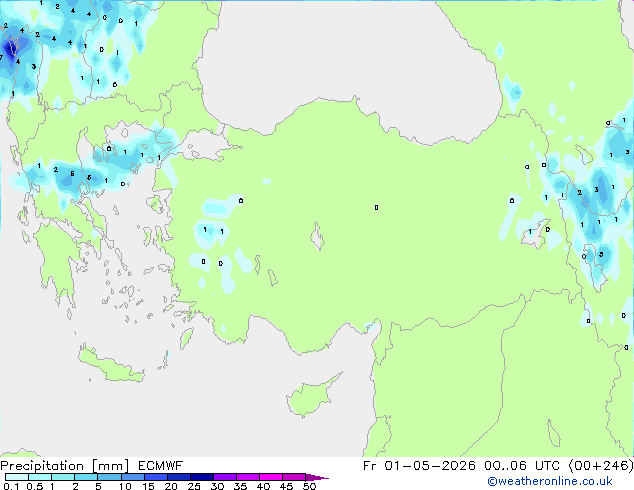Click the word Precipitation in the title
The width and height of the screenshot is (634, 490).
click(x=42, y=466)
